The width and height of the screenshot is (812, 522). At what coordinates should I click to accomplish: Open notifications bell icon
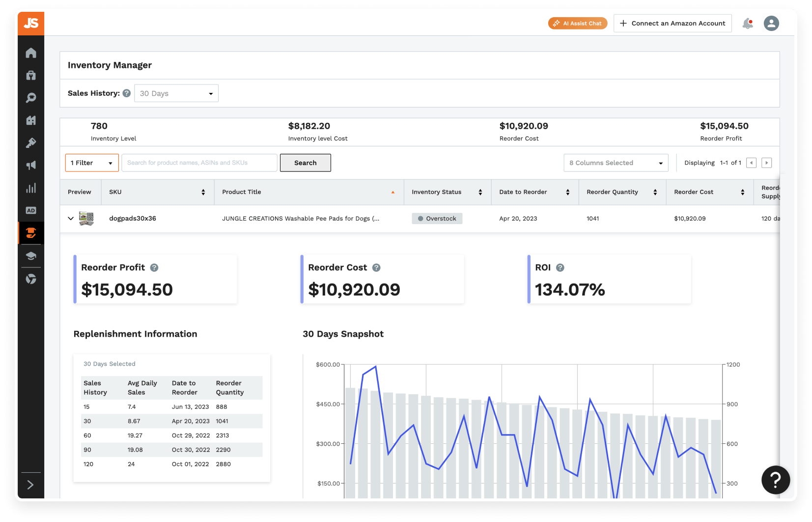[x=748, y=23]
